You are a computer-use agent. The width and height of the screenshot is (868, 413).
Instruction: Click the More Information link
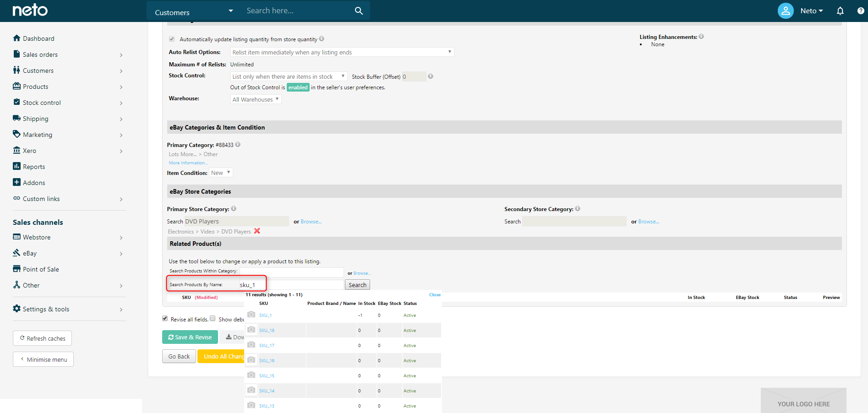click(x=188, y=163)
